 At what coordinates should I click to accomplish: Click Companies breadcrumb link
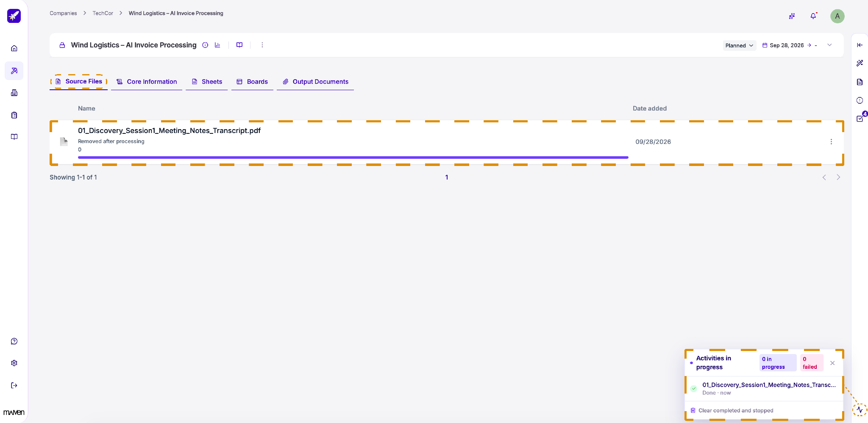pos(63,13)
